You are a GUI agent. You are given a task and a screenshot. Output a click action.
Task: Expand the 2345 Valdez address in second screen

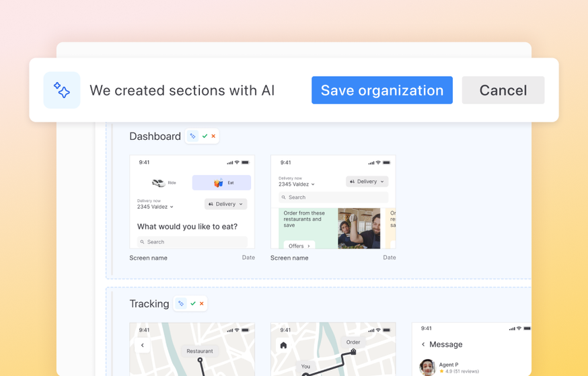[x=297, y=184]
